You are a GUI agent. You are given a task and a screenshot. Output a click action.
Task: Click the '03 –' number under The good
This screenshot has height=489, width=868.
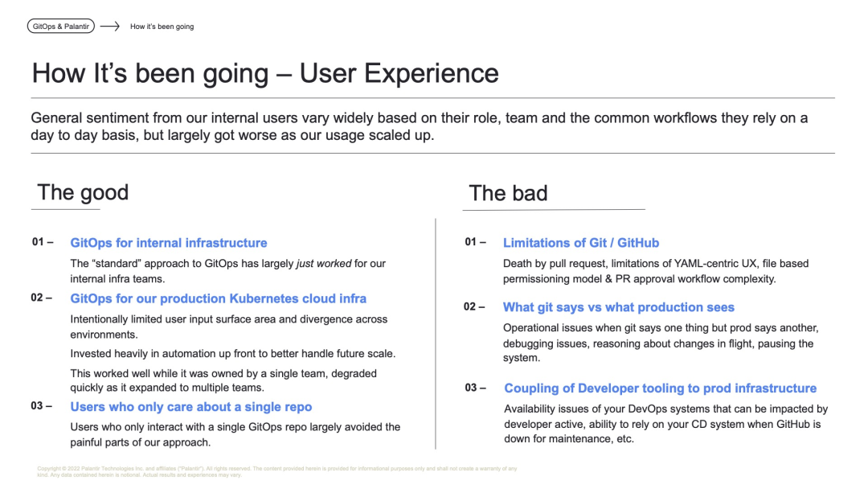[x=42, y=406]
